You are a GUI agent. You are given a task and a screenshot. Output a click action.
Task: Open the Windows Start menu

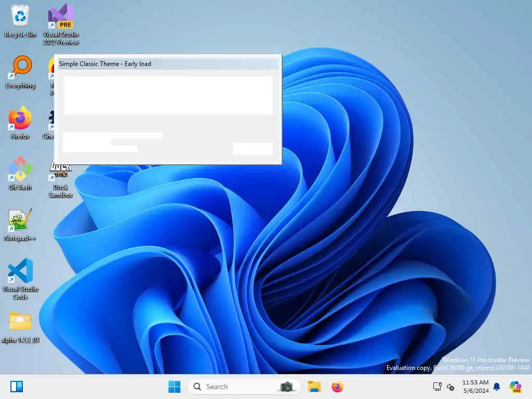(x=175, y=387)
